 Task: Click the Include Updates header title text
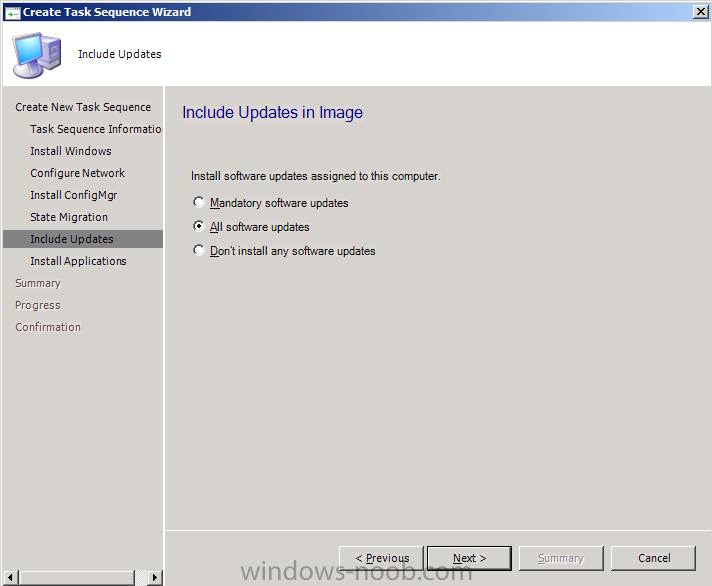click(119, 54)
